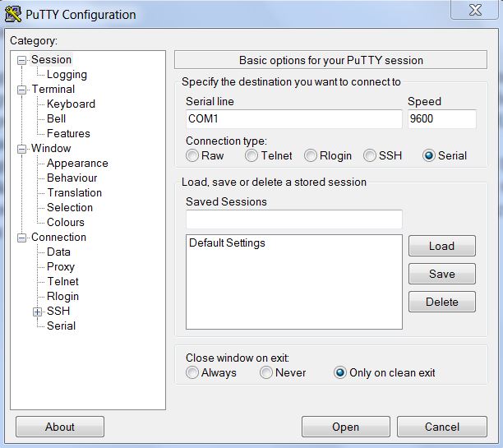This screenshot has width=503, height=448.
Task: Open the Telnet category in tree
Action: (62, 281)
